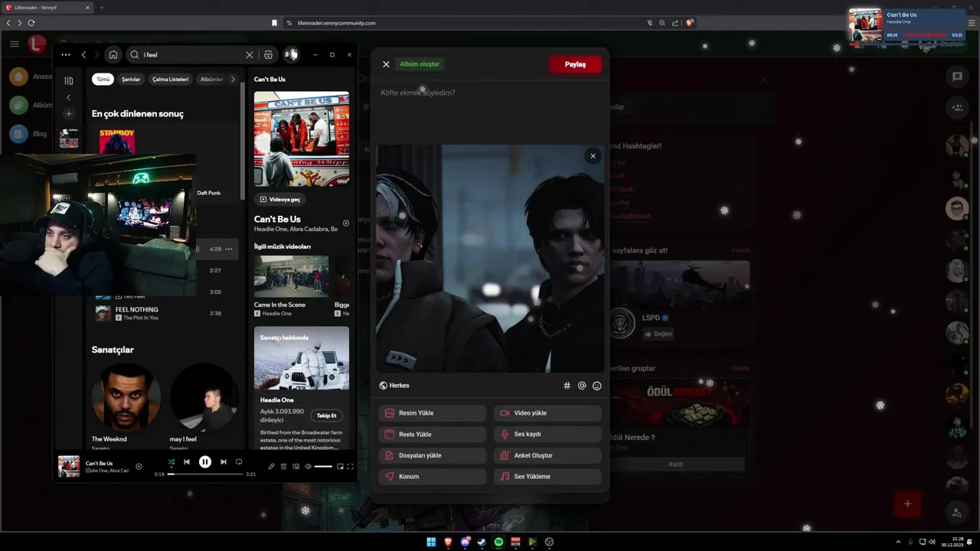Clear the Spotify search text 'i feel'
This screenshot has height=551, width=980.
click(x=249, y=55)
